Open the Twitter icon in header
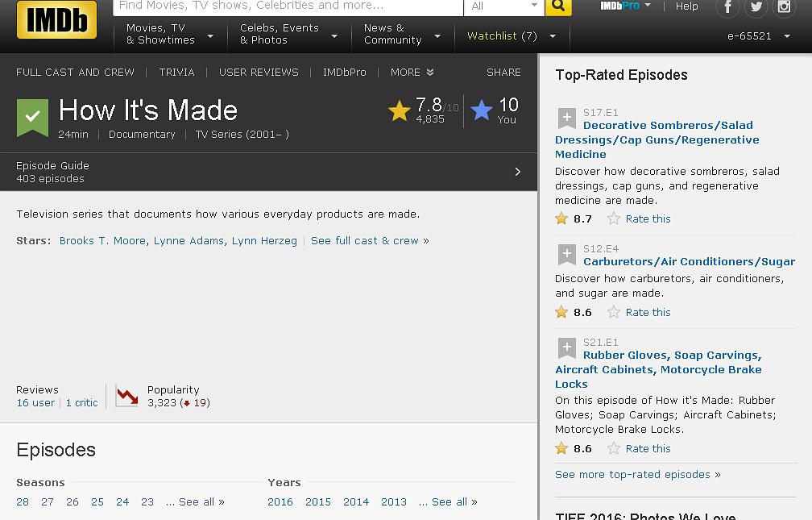812x520 pixels. pyautogui.click(x=756, y=7)
